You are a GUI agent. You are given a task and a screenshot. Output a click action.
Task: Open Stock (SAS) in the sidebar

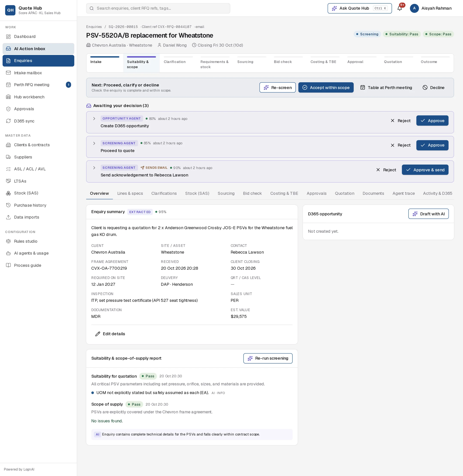(38, 193)
